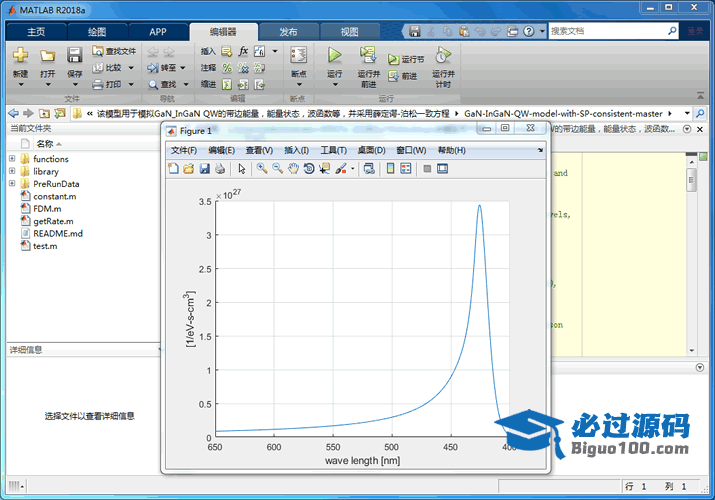
Task: Click the data cursor tool in figure toolbar
Action: click(325, 169)
